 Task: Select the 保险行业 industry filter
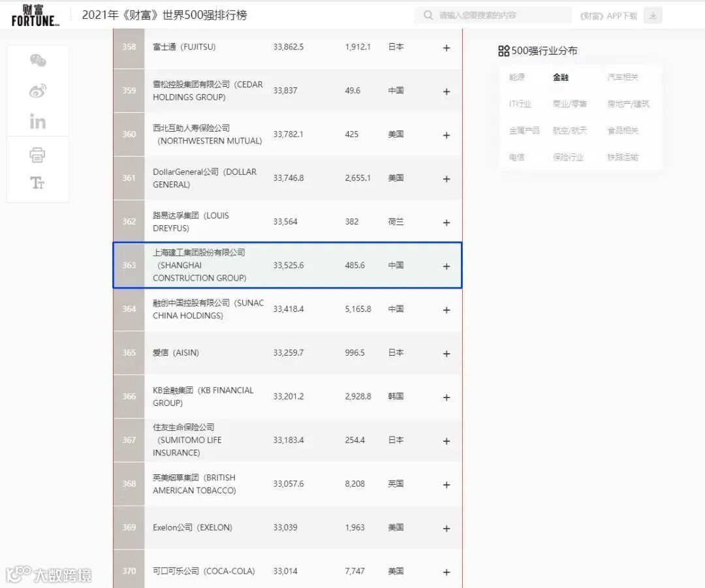point(569,157)
